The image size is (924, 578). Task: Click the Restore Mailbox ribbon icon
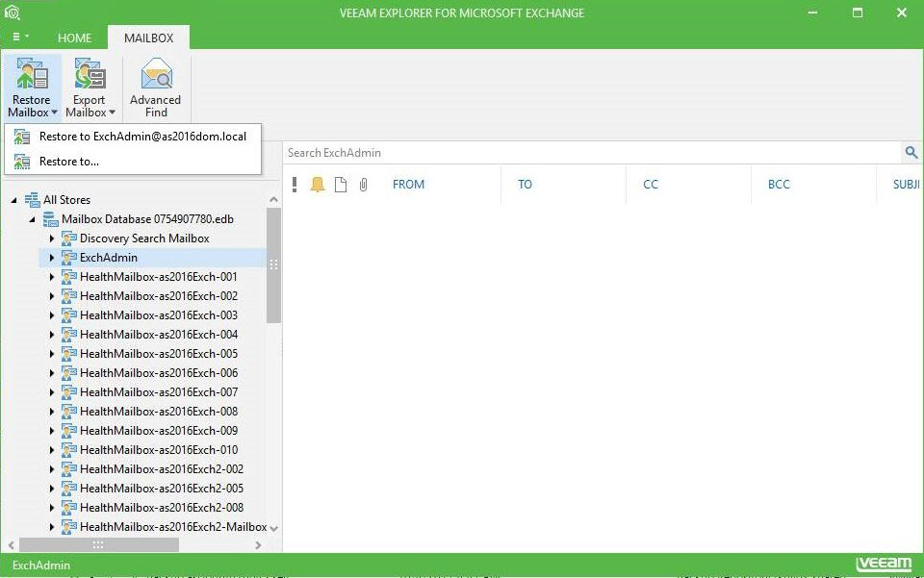point(32,74)
